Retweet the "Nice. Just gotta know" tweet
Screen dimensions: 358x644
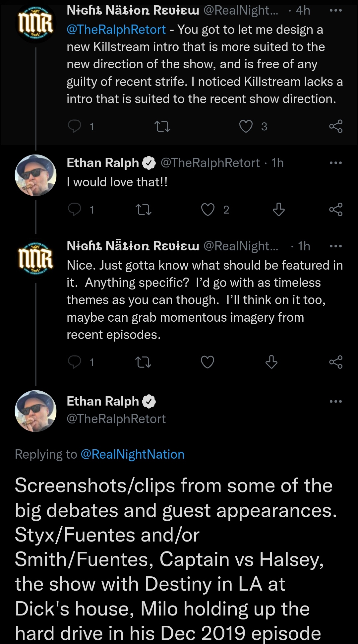(144, 362)
